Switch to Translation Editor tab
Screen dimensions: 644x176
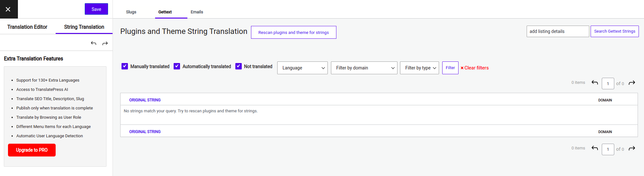tap(27, 27)
